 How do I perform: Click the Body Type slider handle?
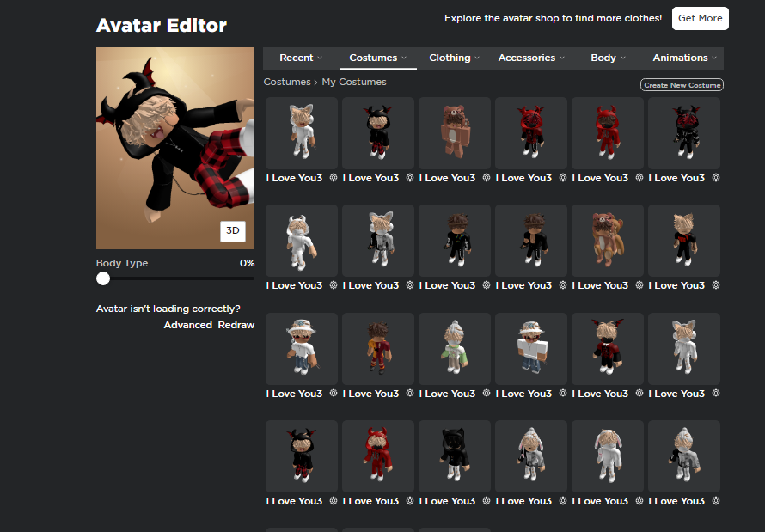(x=103, y=278)
